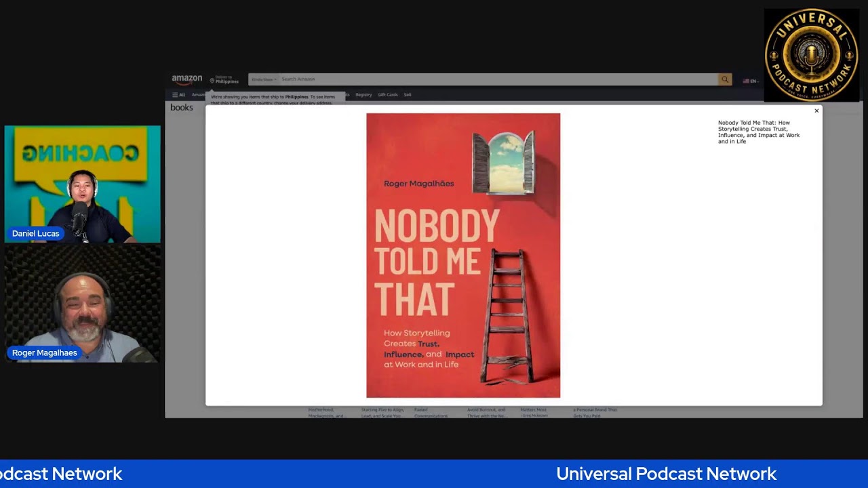Select Roger Magalhaes video feed
This screenshot has width=868, height=488.
click(83, 304)
